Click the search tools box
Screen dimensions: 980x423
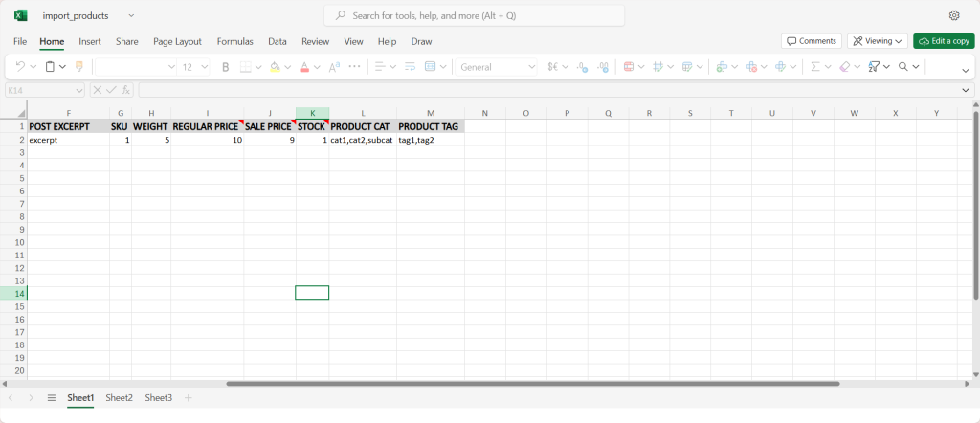click(474, 15)
